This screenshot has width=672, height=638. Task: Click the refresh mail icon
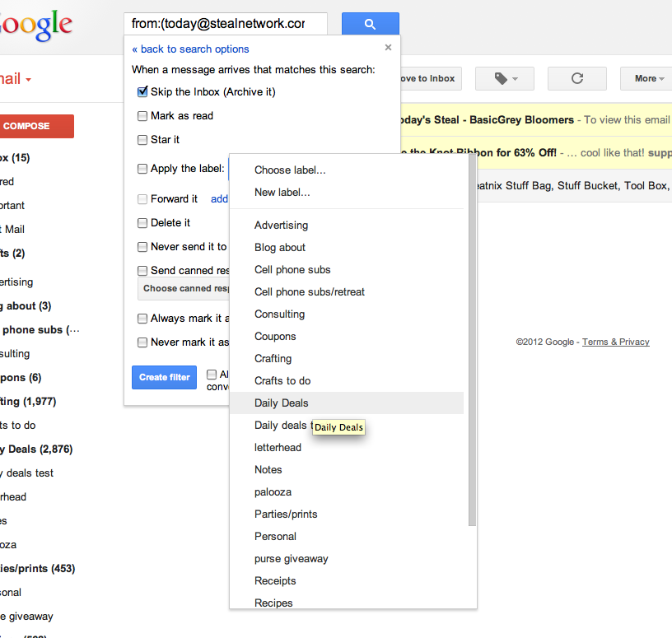point(576,78)
